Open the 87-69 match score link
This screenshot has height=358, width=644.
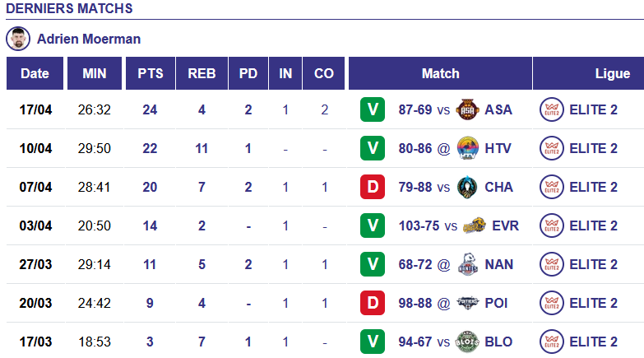415,109
